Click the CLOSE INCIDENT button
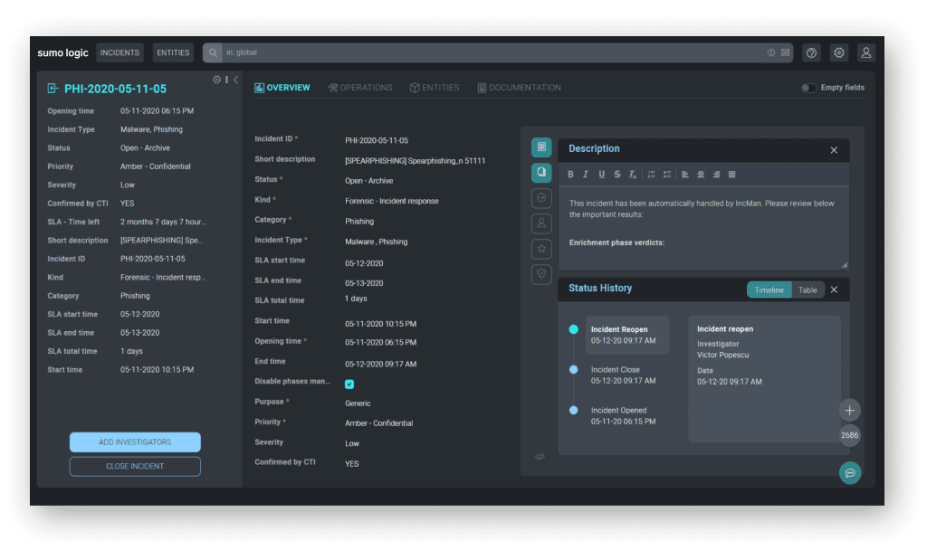Viewport: 927px width, 560px height. [135, 466]
